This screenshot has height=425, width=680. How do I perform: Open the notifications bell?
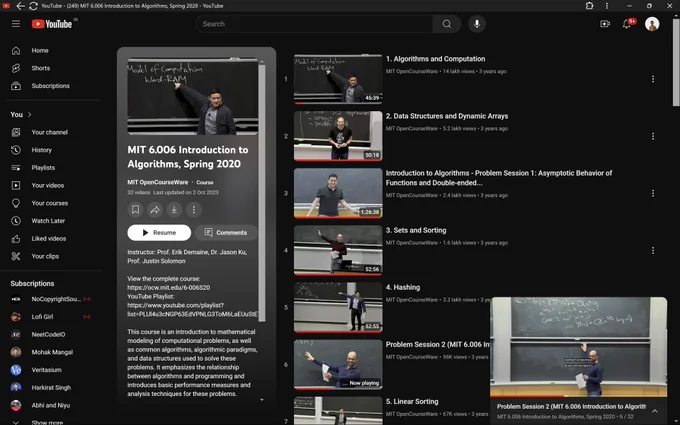(x=627, y=24)
